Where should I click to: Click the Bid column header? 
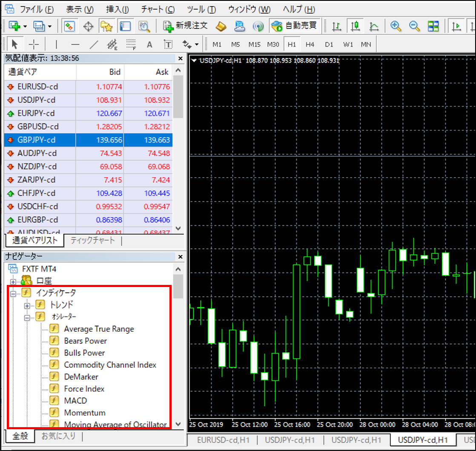click(x=100, y=72)
